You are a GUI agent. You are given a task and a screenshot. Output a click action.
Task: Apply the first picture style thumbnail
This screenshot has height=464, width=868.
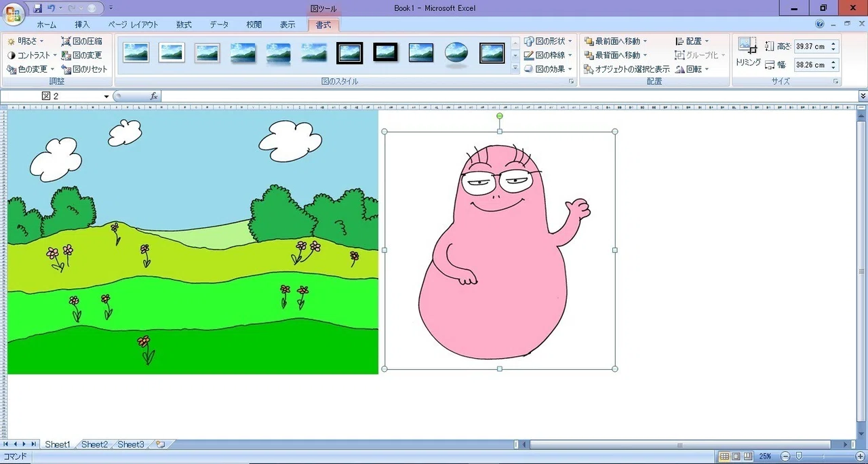[x=136, y=53]
